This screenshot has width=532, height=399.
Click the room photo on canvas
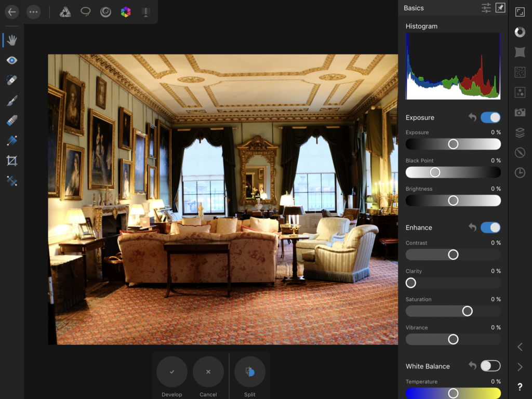223,199
